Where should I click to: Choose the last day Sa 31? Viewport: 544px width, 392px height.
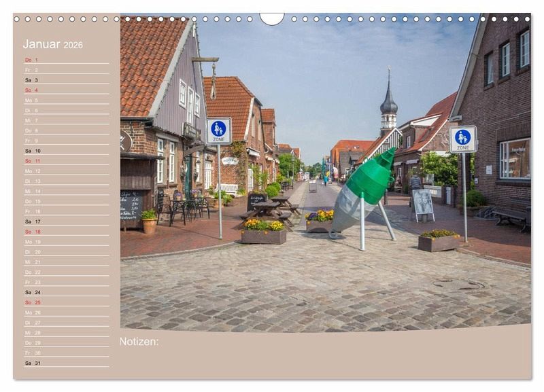pyautogui.click(x=66, y=363)
